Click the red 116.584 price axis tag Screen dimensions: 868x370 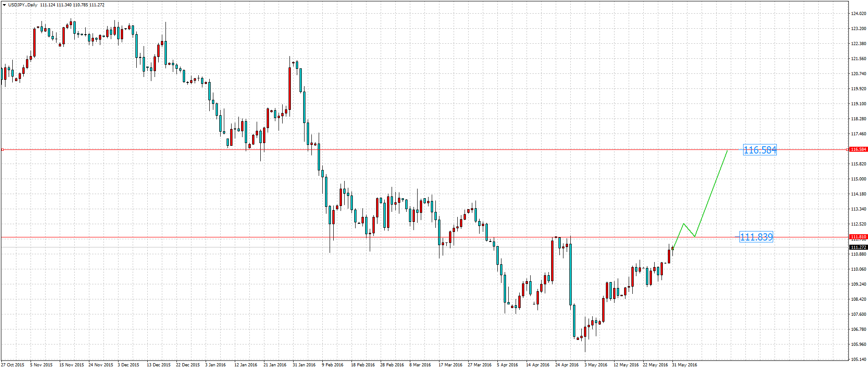click(x=858, y=149)
